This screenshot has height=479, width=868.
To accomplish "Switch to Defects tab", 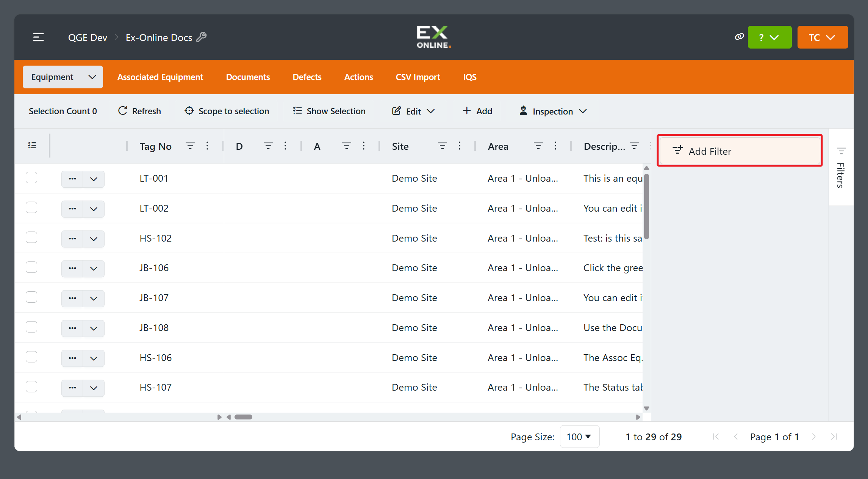I will tap(307, 77).
